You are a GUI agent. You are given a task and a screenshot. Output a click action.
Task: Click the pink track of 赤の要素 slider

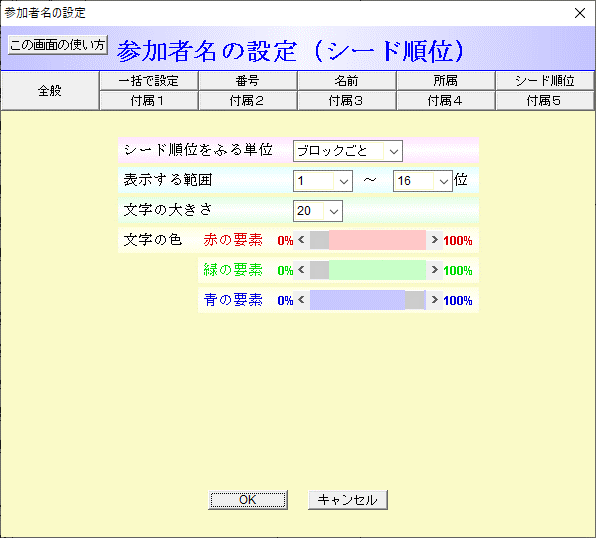(377, 240)
